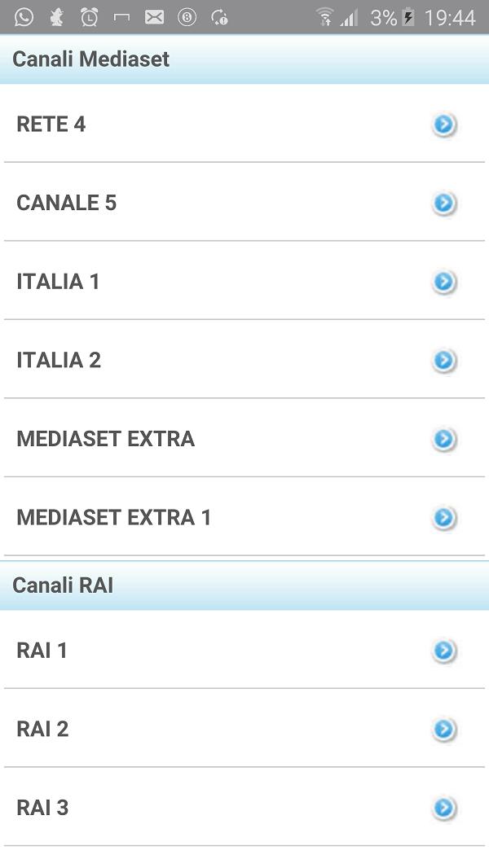The width and height of the screenshot is (489, 868).
Task: Open the RETE 4 channel
Action: 51,124
